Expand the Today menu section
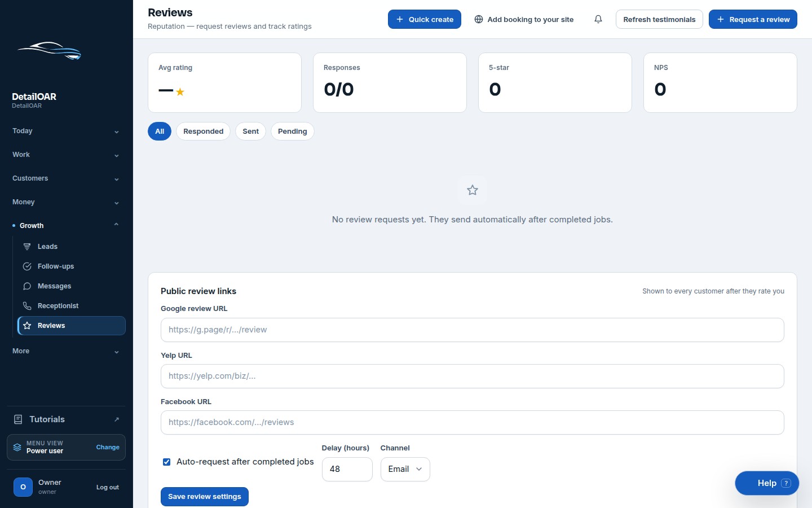The image size is (812, 508). coord(66,131)
